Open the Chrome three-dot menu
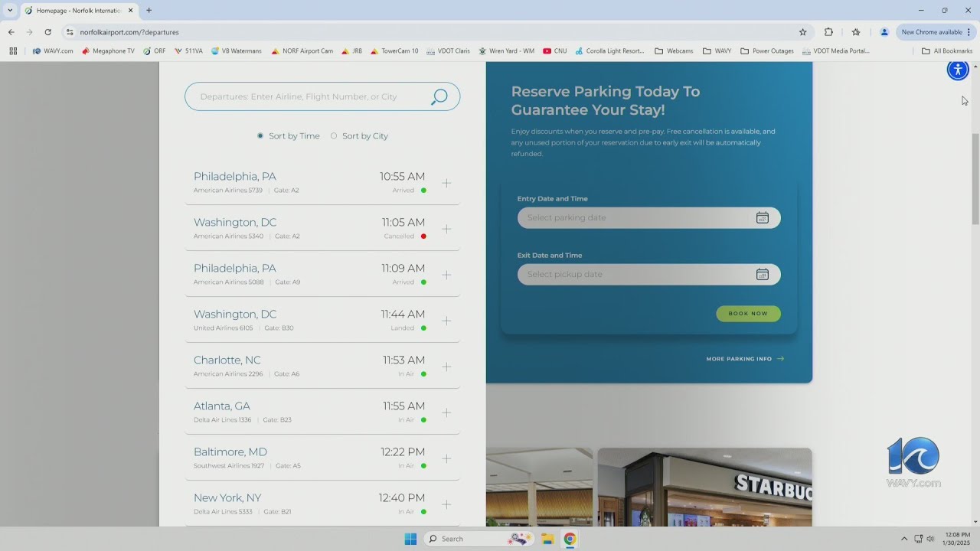 click(x=969, y=32)
